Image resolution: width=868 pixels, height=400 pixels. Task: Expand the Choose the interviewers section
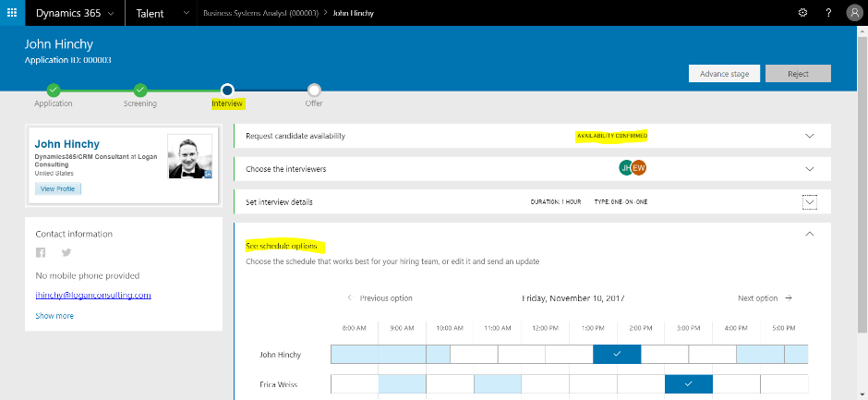point(810,169)
